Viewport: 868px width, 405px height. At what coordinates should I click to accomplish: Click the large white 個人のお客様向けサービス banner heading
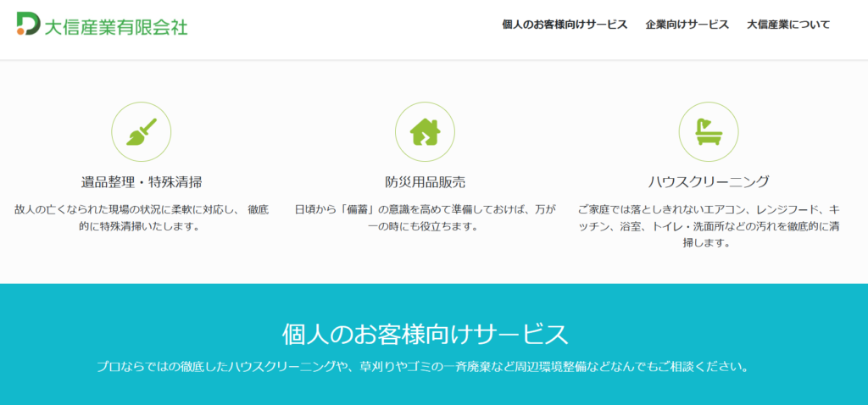click(x=425, y=333)
